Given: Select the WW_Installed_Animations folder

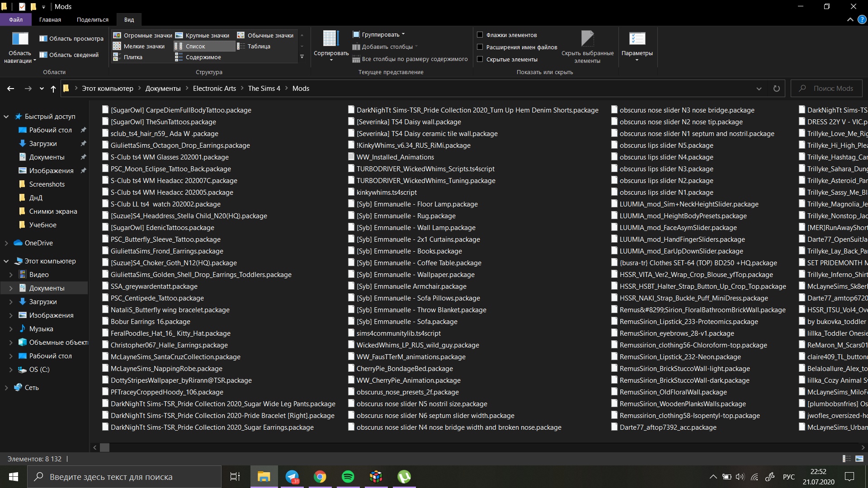Looking at the screenshot, I should point(395,157).
